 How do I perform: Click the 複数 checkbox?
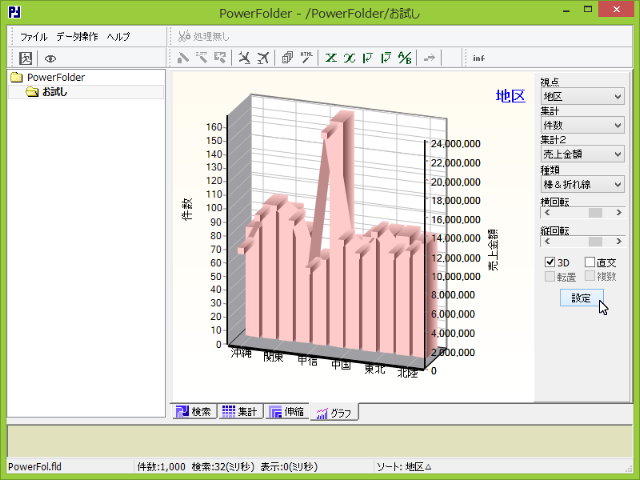click(x=590, y=276)
